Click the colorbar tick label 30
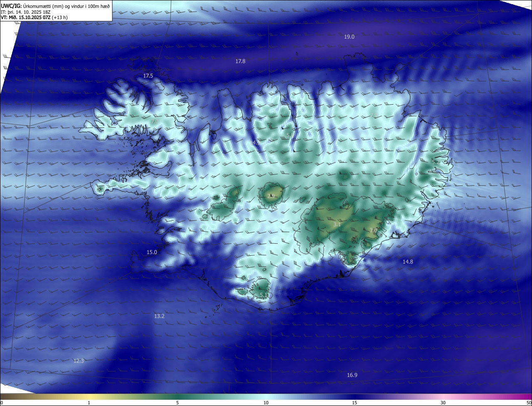This screenshot has width=532, height=406. pos(443,403)
